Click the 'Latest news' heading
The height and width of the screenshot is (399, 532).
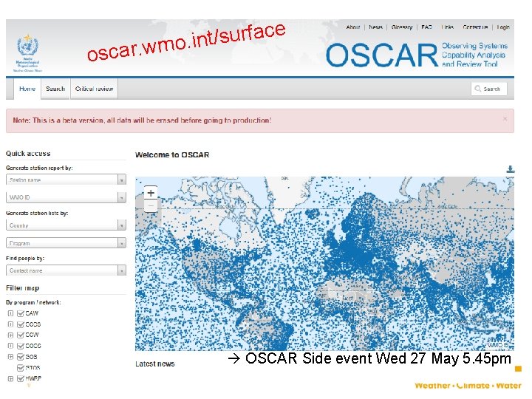pos(155,364)
